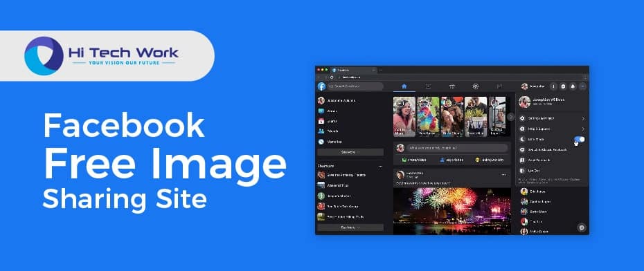Open the first shortcut group icon
The height and width of the screenshot is (271, 644).
321,175
